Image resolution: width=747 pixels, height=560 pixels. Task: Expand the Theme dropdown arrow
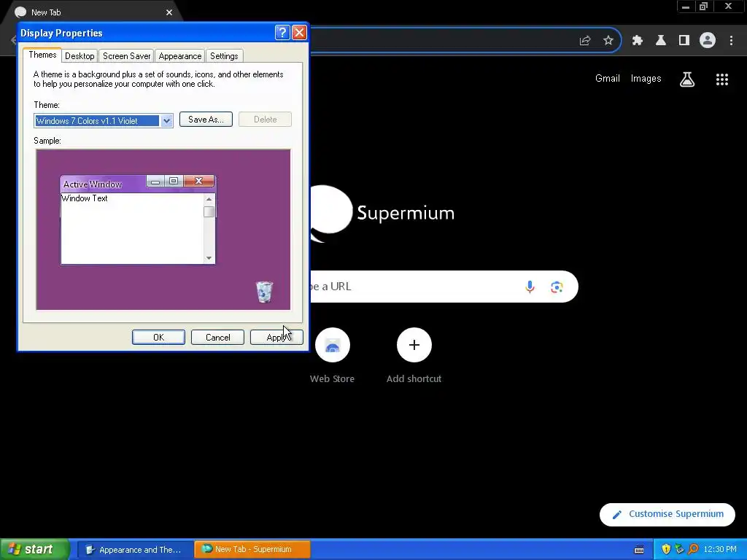pyautogui.click(x=166, y=121)
